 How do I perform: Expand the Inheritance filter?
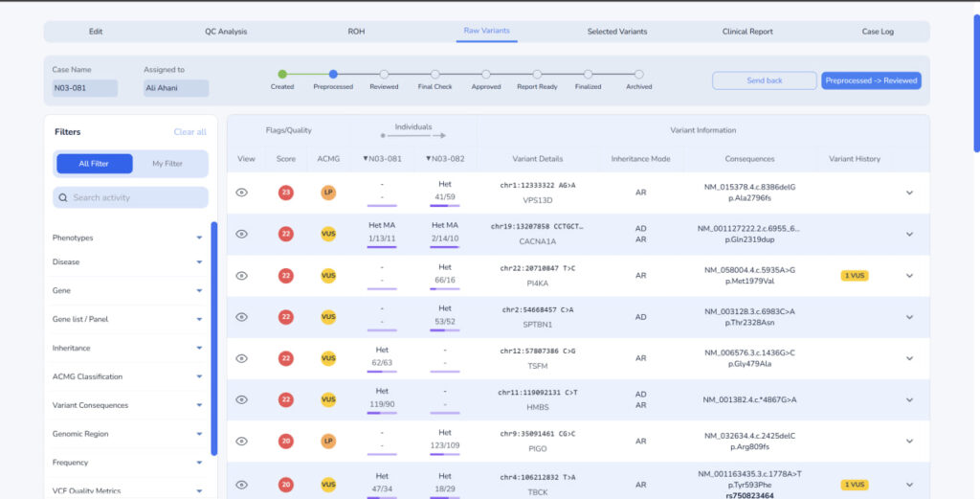click(199, 349)
